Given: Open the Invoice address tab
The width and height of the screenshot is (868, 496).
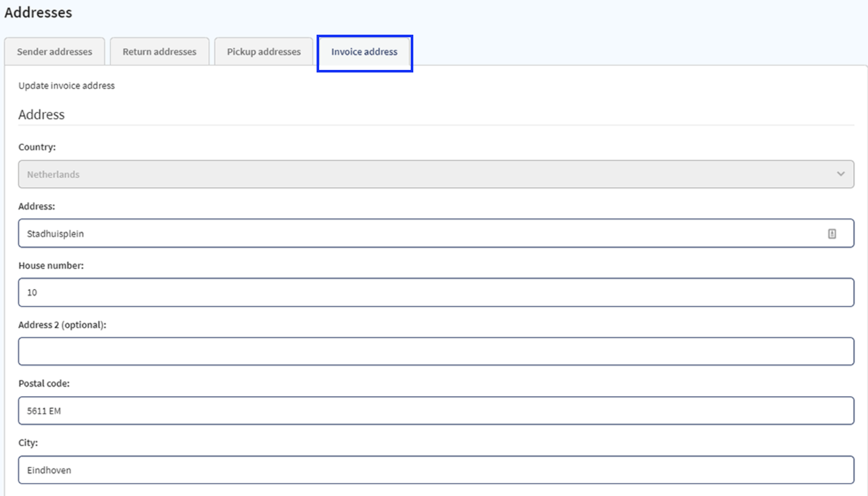Looking at the screenshot, I should pos(364,52).
